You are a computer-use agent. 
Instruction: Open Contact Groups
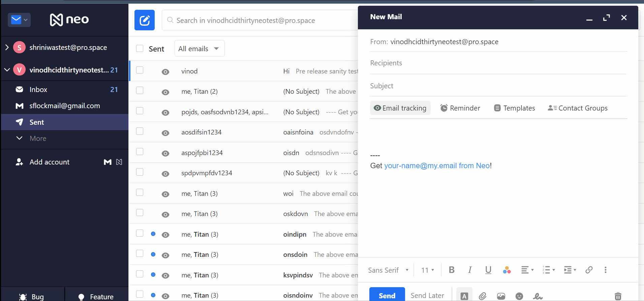click(x=578, y=108)
